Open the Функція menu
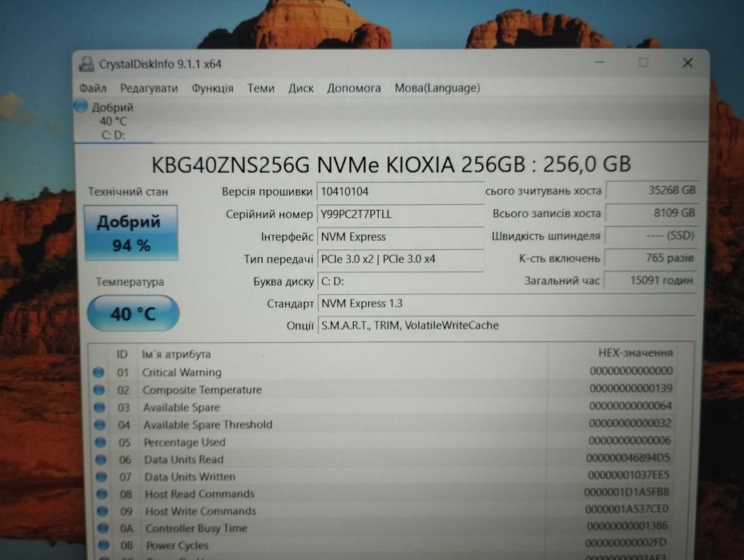This screenshot has height=560, width=744. tap(212, 88)
